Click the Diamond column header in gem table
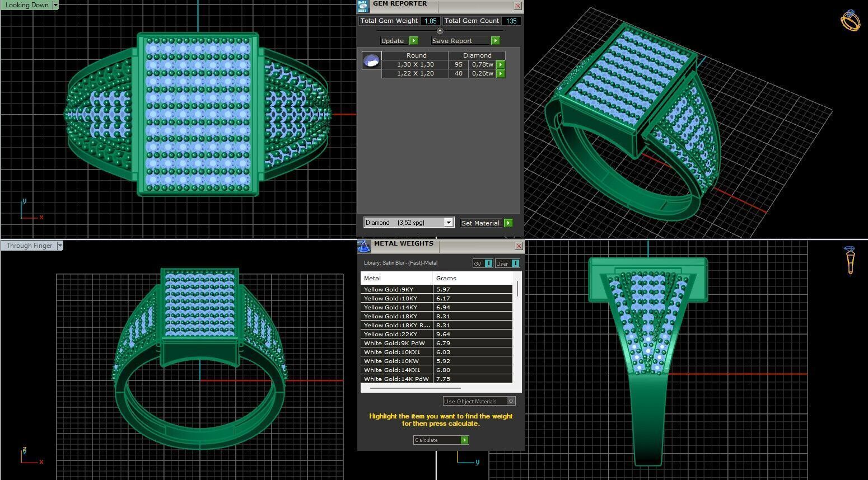The image size is (868, 480). pyautogui.click(x=477, y=55)
